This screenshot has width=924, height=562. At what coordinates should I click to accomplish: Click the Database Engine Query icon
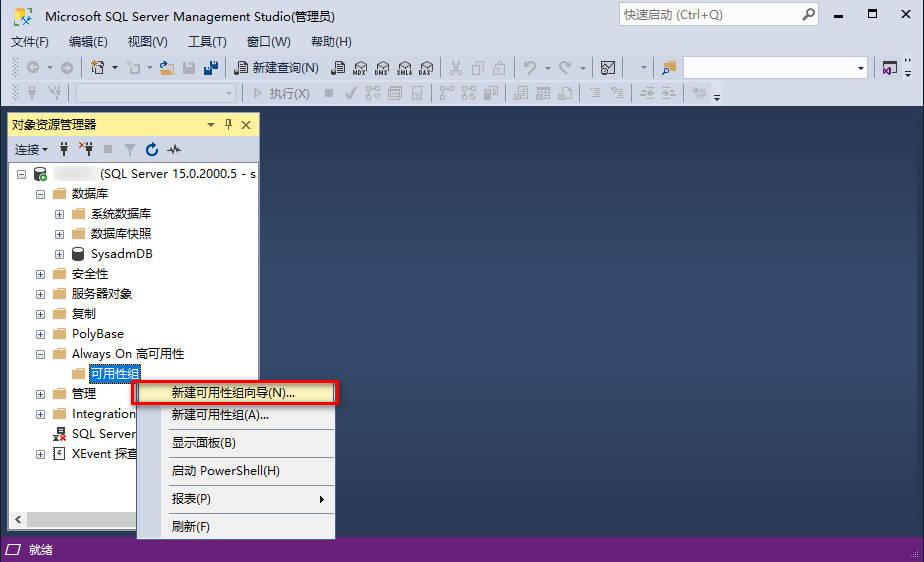pos(338,68)
